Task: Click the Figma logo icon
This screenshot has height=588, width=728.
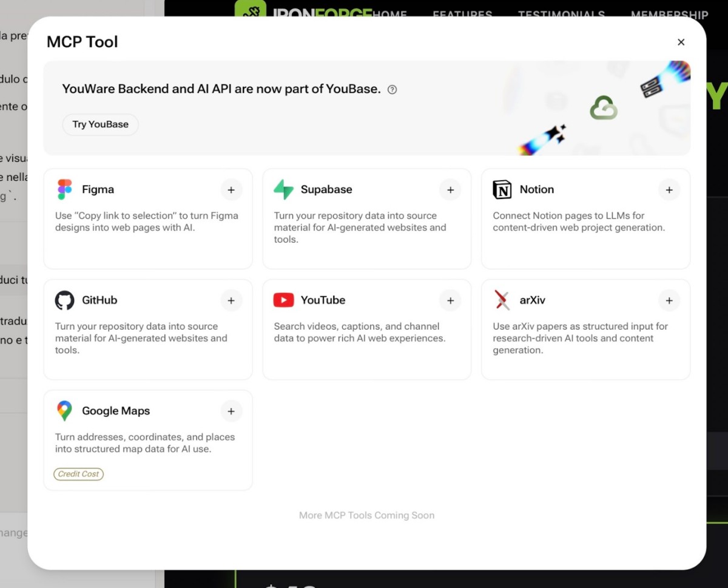Action: [64, 189]
